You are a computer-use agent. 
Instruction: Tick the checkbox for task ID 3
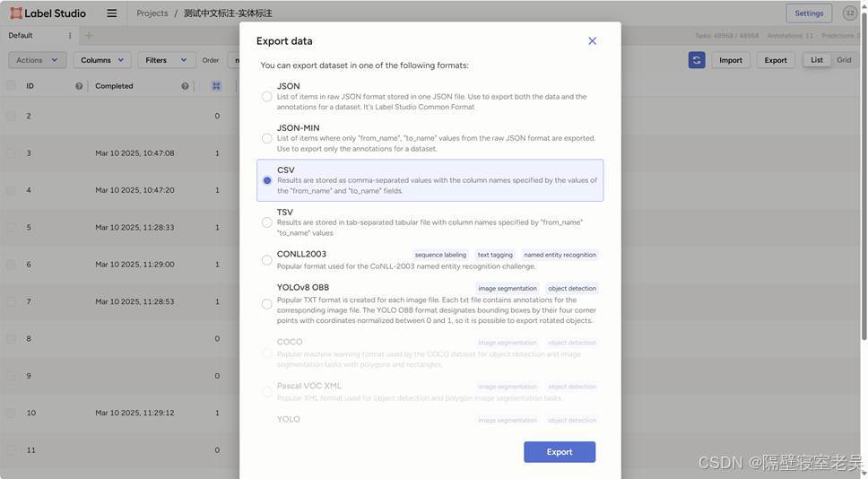click(x=11, y=152)
